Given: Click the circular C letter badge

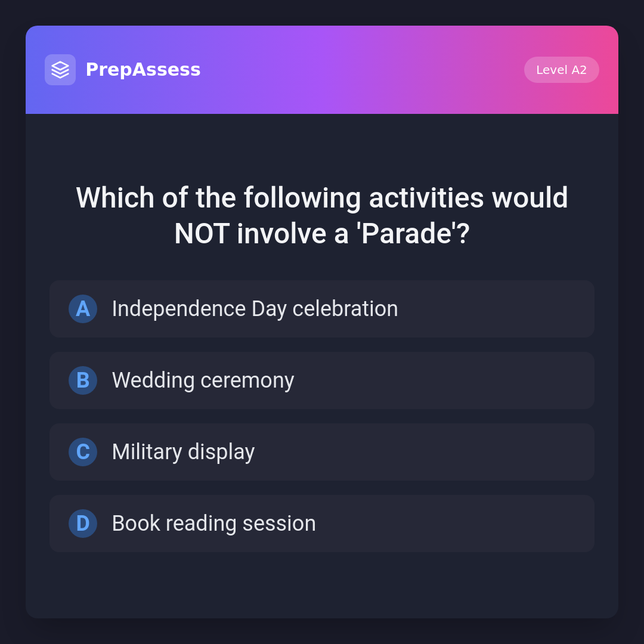Looking at the screenshot, I should coord(83,452).
